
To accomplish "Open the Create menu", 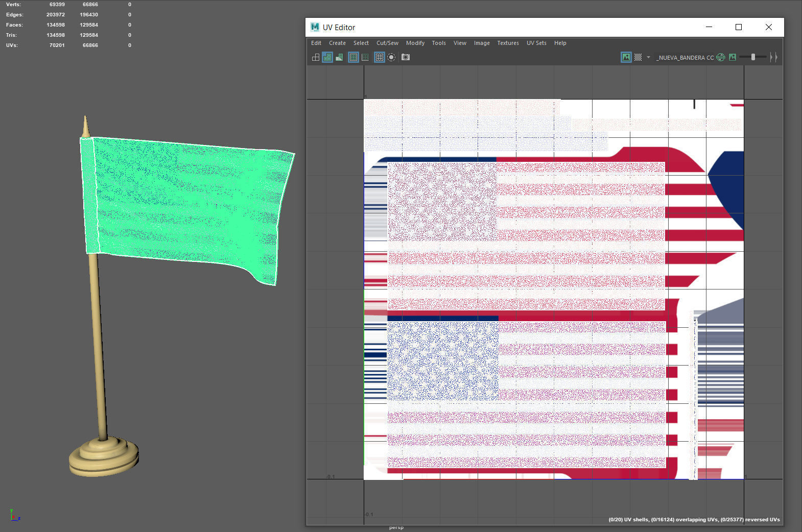I will tap(337, 43).
